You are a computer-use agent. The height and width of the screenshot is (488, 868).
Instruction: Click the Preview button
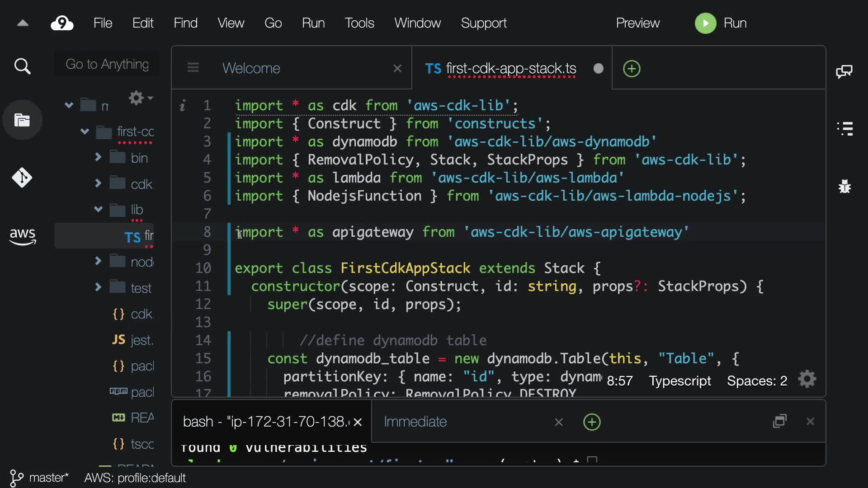coord(637,23)
